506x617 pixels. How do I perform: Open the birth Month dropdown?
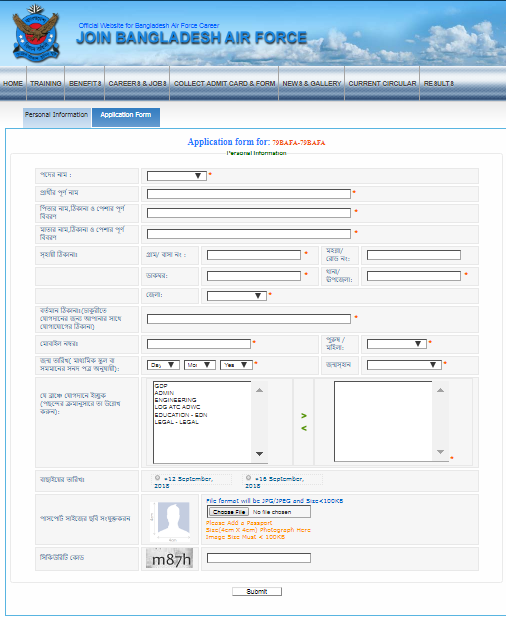point(200,365)
